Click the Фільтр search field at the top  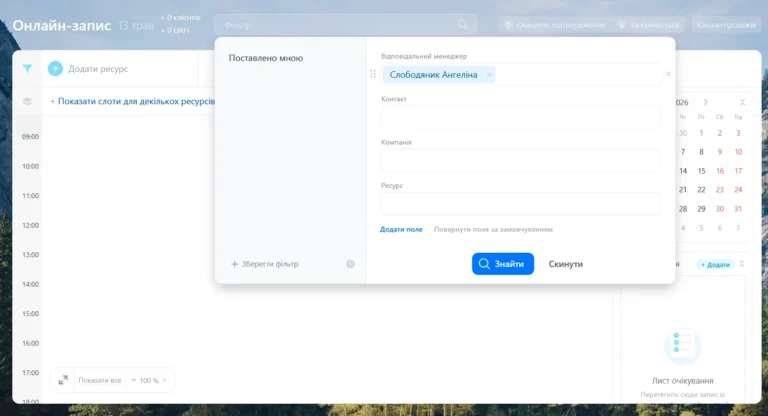pos(346,24)
